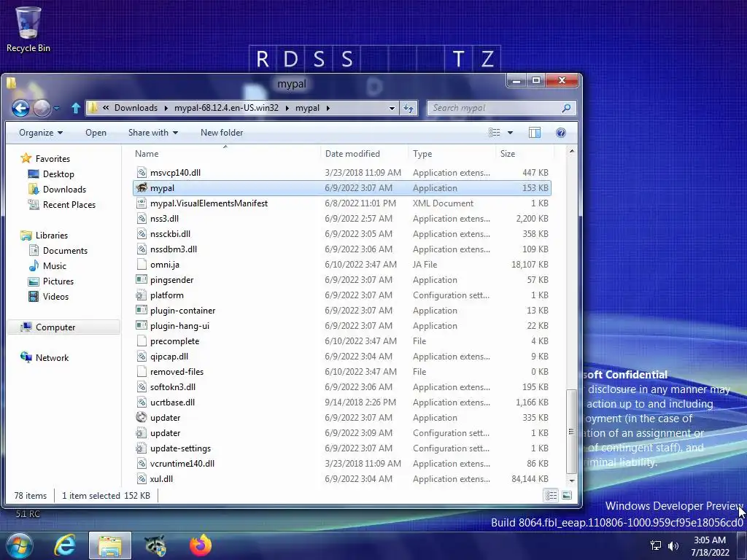The height and width of the screenshot is (560, 747).
Task: Sort by Date modified column header
Action: [365, 154]
